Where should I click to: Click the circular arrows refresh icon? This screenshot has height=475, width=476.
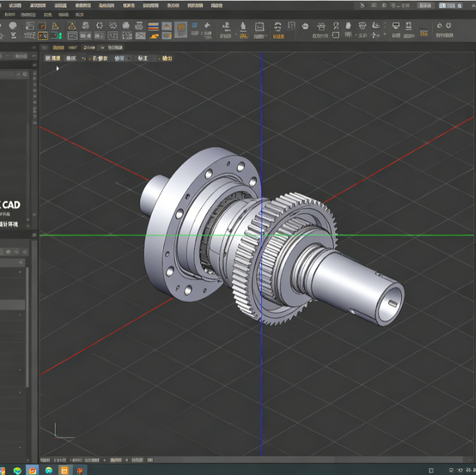[x=100, y=26]
